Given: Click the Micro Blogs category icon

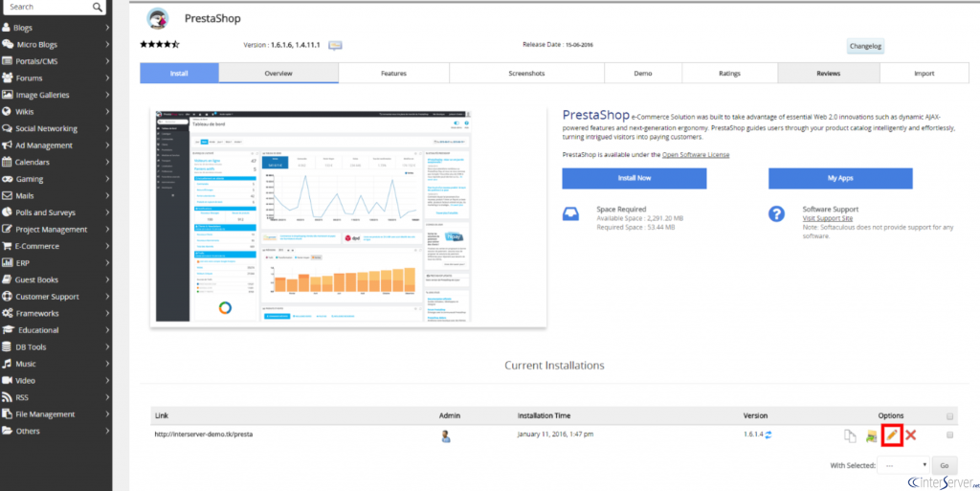Looking at the screenshot, I should click(x=8, y=44).
